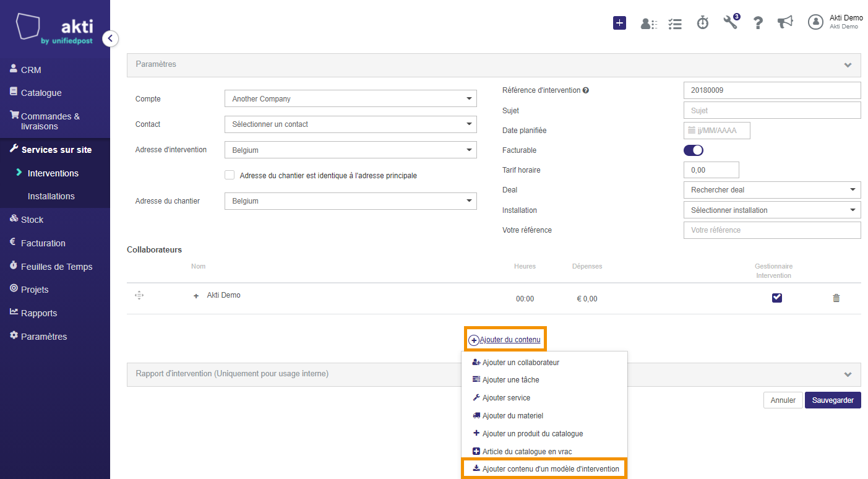Toggle the Facturable switch
The height and width of the screenshot is (479, 868).
click(694, 150)
